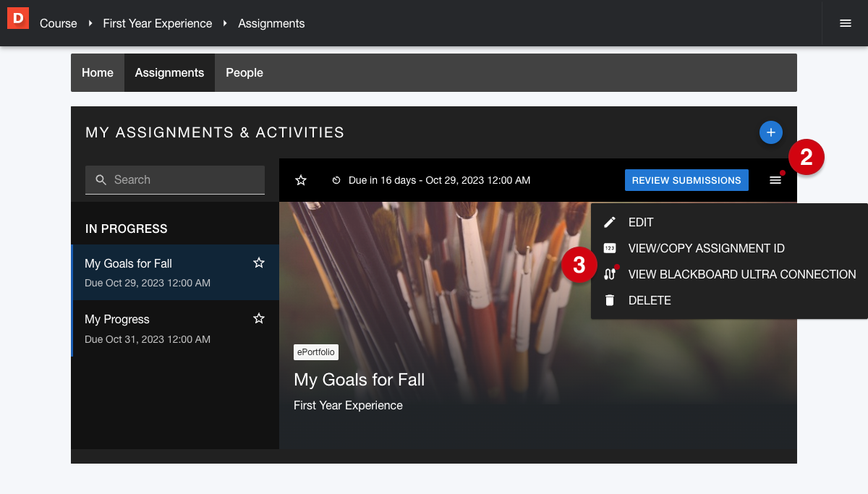Image resolution: width=868 pixels, height=494 pixels.
Task: Click the Review Submissions button
Action: pyautogui.click(x=686, y=180)
